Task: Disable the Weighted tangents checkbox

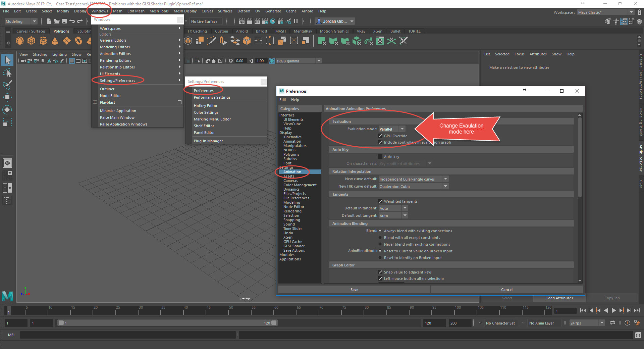Action: pyautogui.click(x=380, y=201)
